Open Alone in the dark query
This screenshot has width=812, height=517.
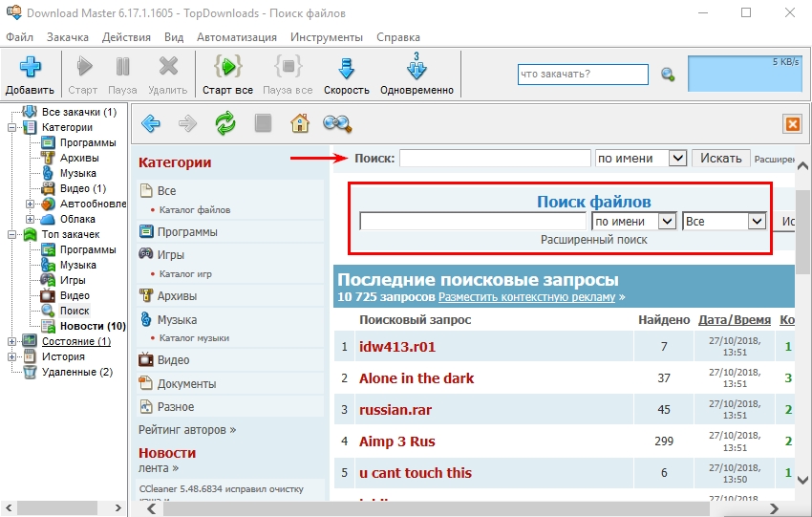[x=417, y=378]
